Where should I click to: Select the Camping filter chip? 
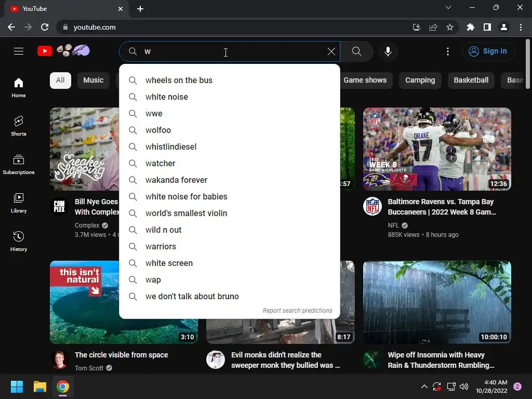tap(420, 81)
